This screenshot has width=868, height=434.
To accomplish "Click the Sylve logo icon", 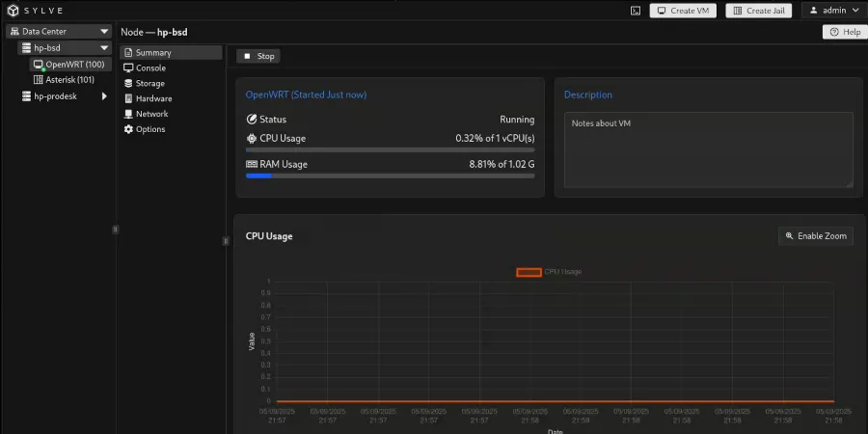I will click(x=13, y=11).
